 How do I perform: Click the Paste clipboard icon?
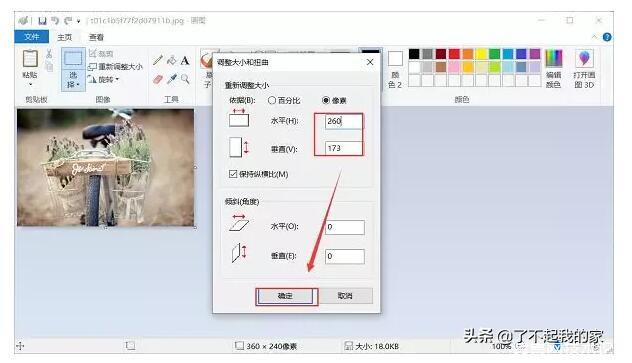click(x=30, y=59)
